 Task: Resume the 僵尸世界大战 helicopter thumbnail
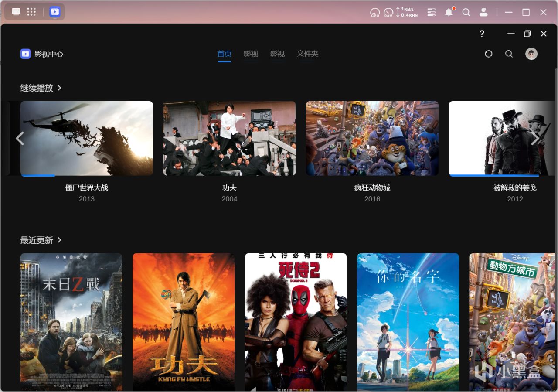click(x=87, y=138)
